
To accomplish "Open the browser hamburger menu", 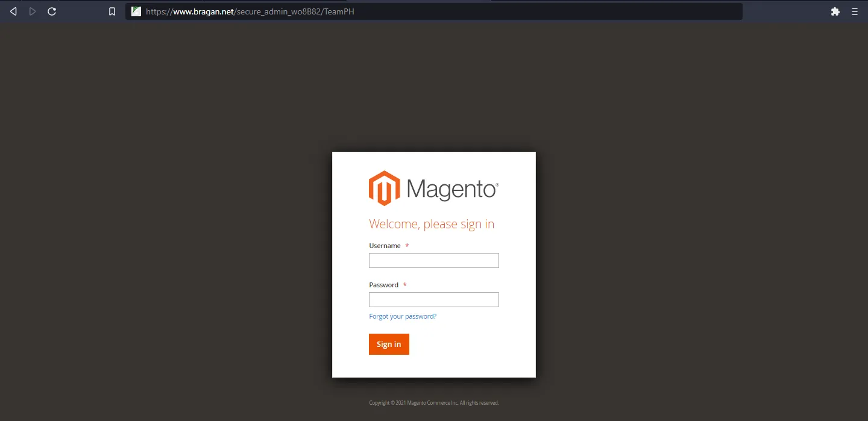I will coord(855,11).
